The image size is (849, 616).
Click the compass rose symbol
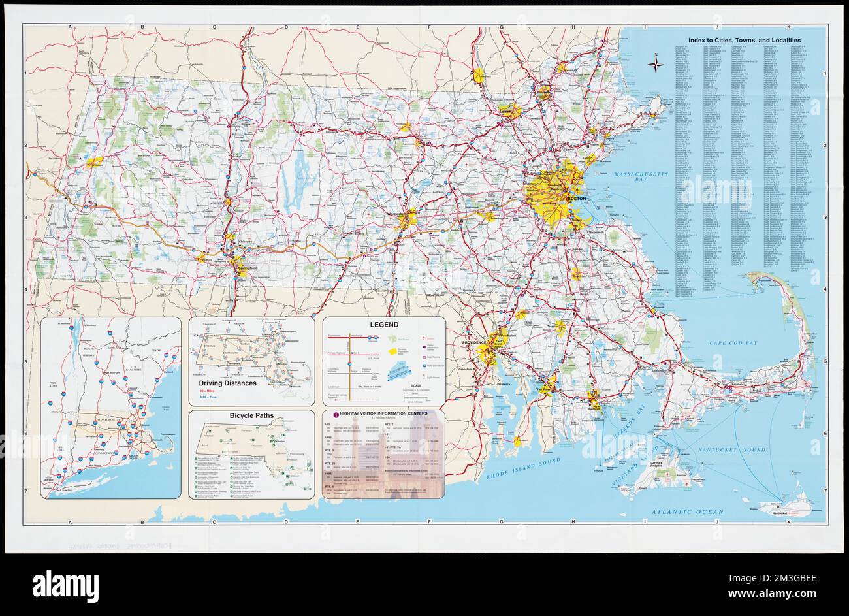[x=655, y=64]
